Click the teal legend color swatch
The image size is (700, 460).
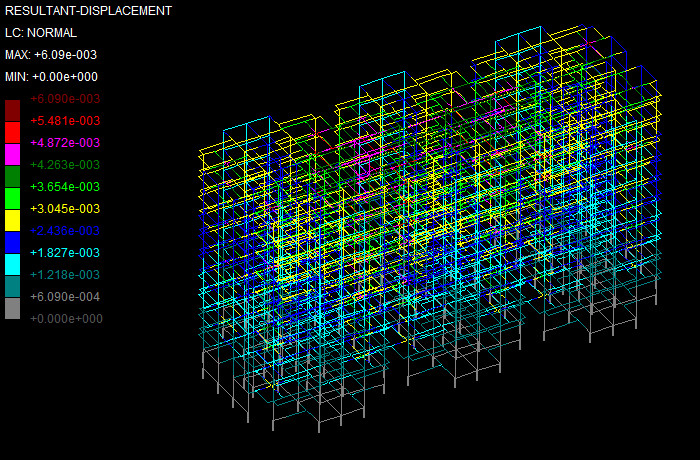click(12, 286)
